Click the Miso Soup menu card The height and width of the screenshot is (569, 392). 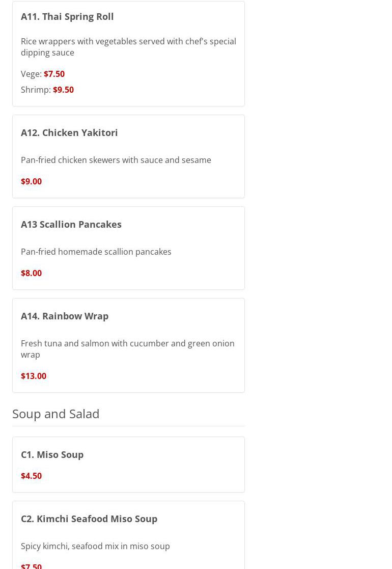click(128, 465)
